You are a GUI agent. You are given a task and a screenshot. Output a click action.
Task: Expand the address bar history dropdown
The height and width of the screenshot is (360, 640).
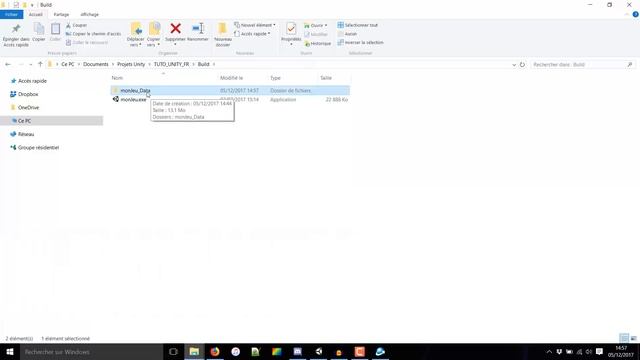click(514, 64)
